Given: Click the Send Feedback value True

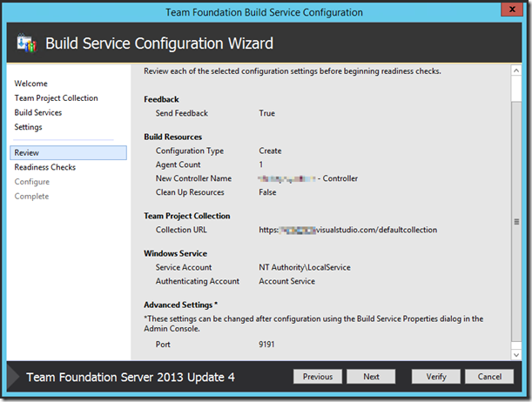Looking at the screenshot, I should (267, 113).
